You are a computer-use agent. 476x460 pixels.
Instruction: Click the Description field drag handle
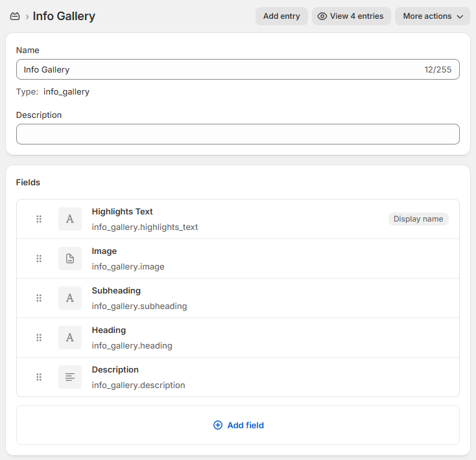(x=39, y=377)
